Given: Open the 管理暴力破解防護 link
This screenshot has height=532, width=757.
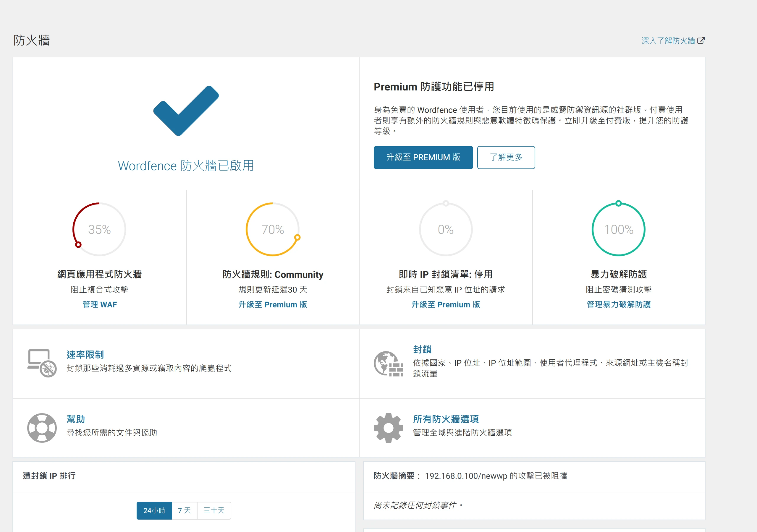Looking at the screenshot, I should pyautogui.click(x=619, y=304).
